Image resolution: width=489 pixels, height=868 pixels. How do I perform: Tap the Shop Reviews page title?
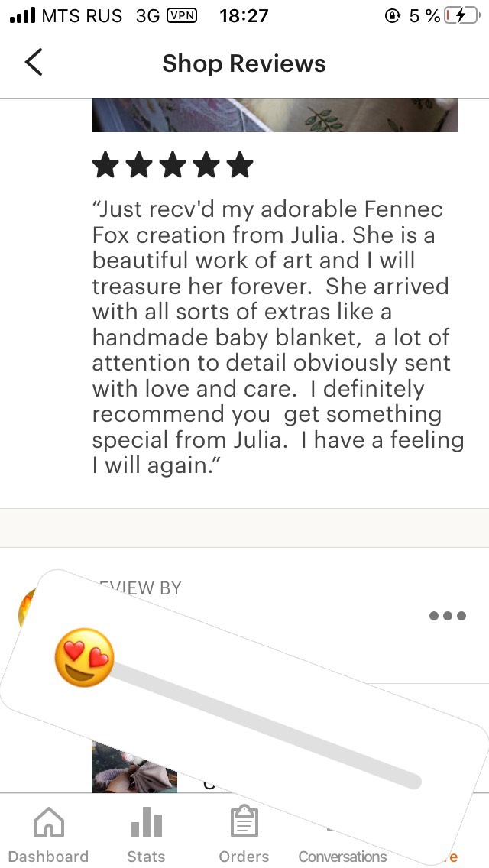[244, 63]
